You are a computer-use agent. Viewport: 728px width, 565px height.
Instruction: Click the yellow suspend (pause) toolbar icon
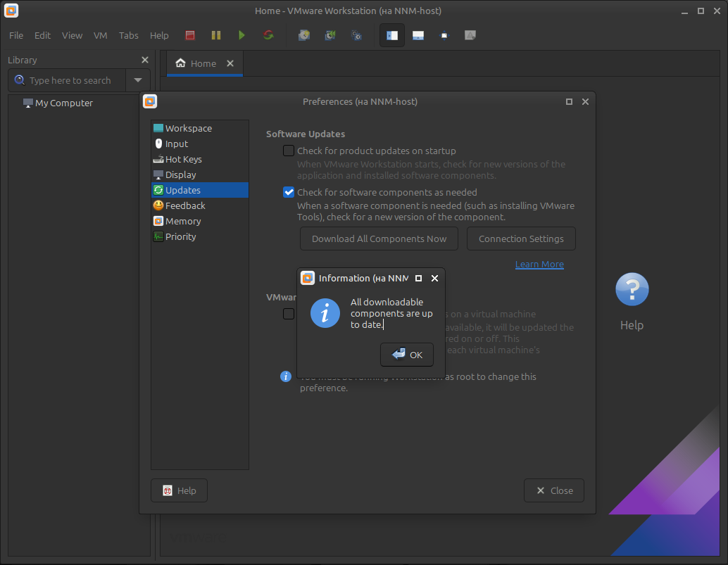pos(216,35)
